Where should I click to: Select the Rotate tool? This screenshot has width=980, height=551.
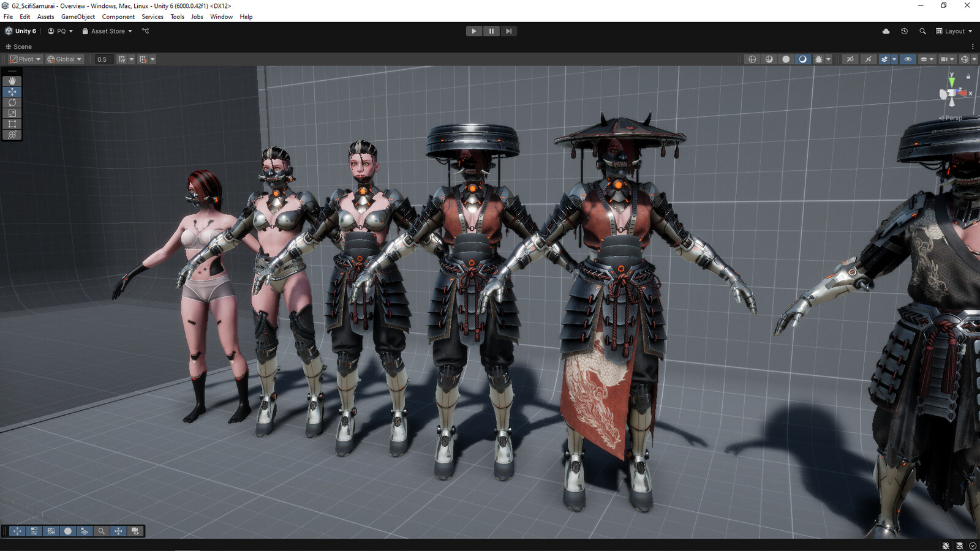click(12, 102)
